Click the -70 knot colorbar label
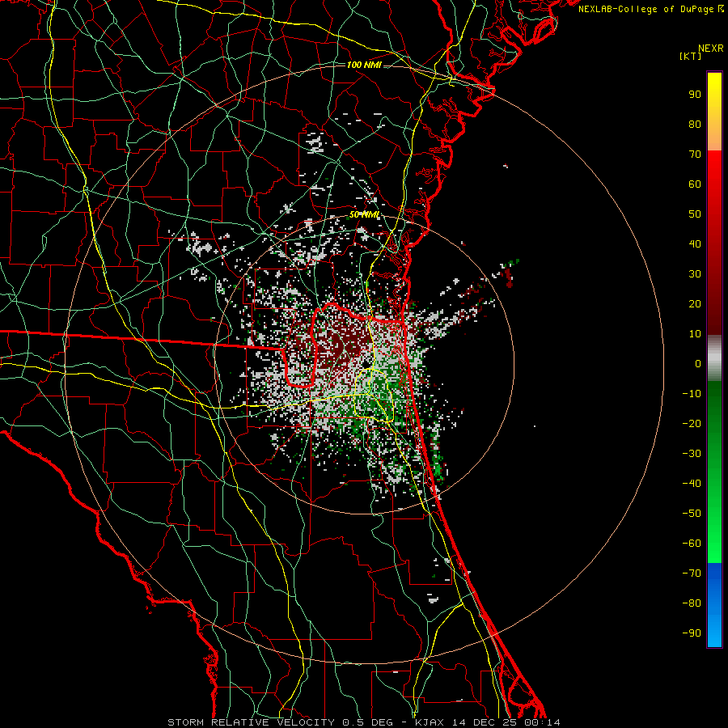This screenshot has width=728, height=728. (692, 574)
